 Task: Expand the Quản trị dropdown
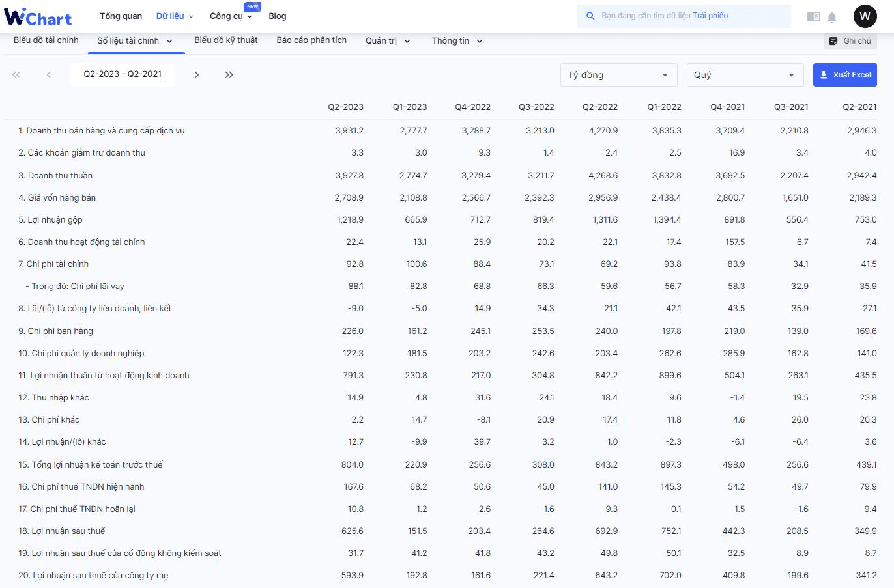point(407,41)
